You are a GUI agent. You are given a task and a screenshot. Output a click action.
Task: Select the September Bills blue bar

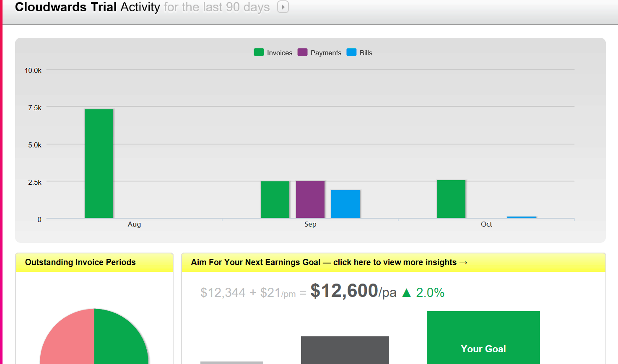tap(345, 204)
